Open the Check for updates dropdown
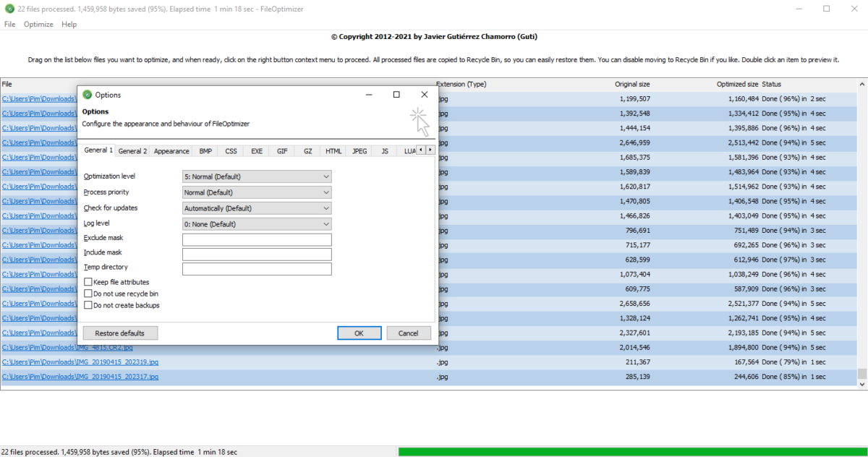The width and height of the screenshot is (868, 457). [257, 208]
